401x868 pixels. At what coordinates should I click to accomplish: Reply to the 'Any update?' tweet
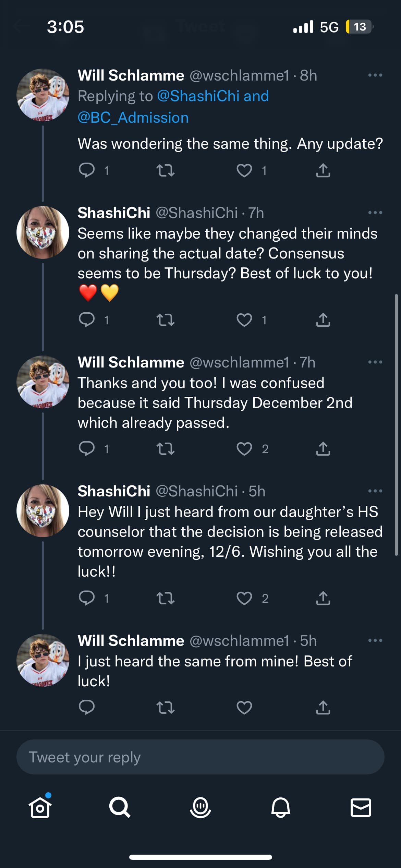(x=87, y=170)
